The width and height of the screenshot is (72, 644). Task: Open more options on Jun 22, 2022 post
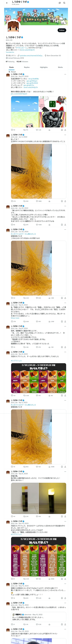click(65, 206)
